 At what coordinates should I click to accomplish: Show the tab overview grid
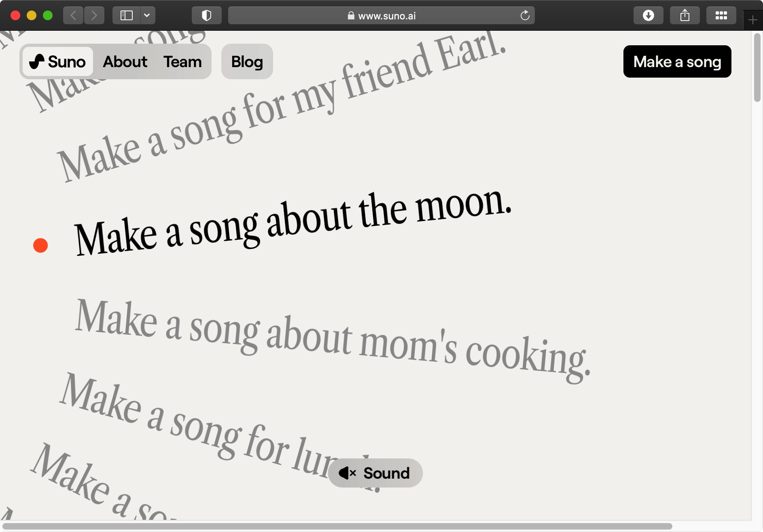coord(721,16)
